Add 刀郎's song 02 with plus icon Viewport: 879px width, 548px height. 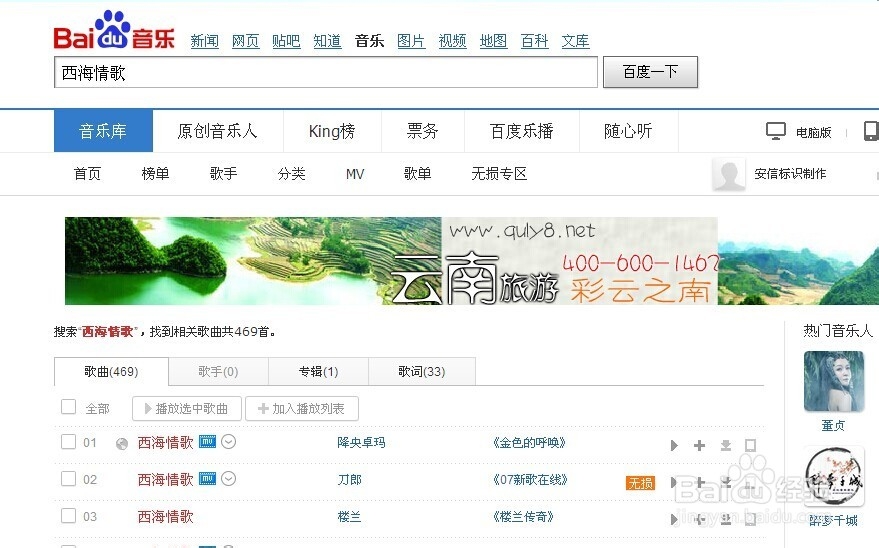coord(699,482)
